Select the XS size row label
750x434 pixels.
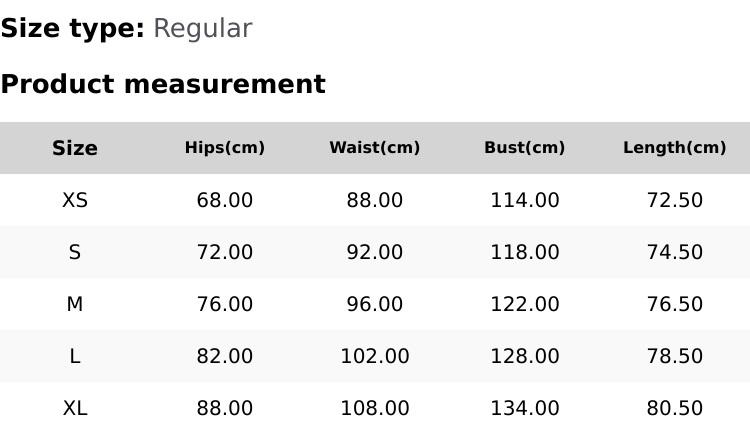(75, 200)
